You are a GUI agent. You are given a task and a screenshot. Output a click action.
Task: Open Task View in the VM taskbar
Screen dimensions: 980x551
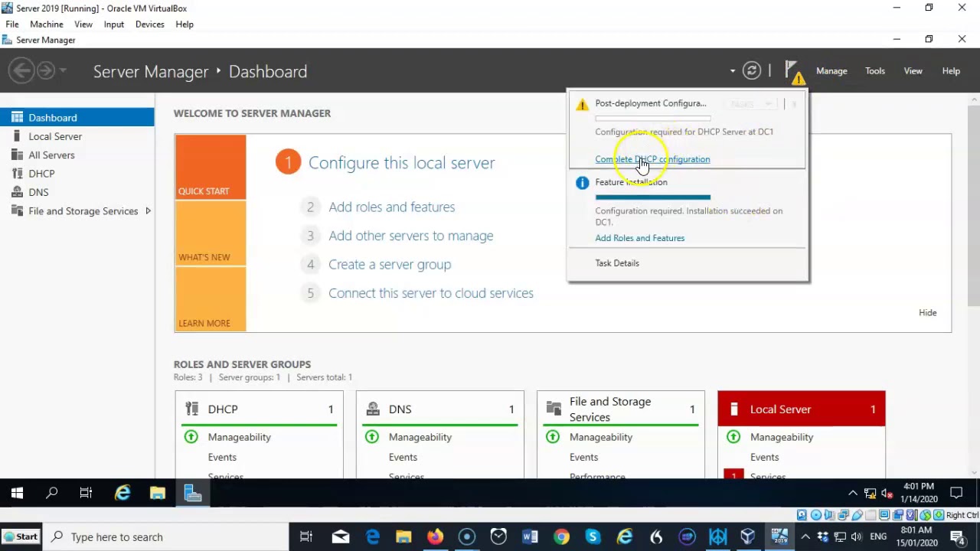(86, 494)
